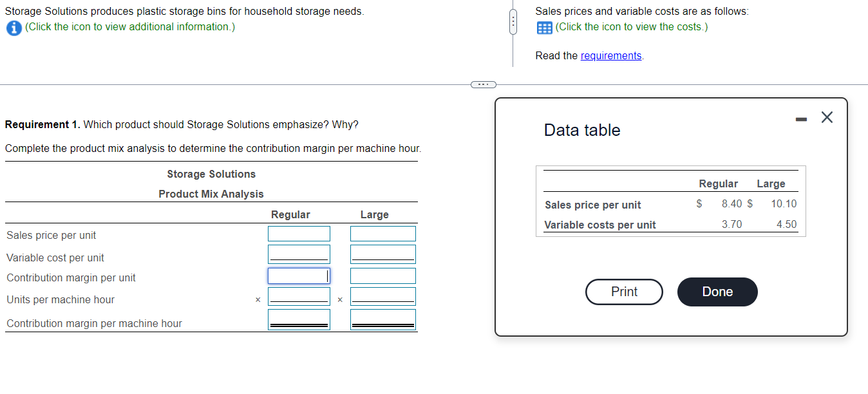The width and height of the screenshot is (868, 394).
Task: Click the vertical dots panel splitter
Action: tap(513, 21)
